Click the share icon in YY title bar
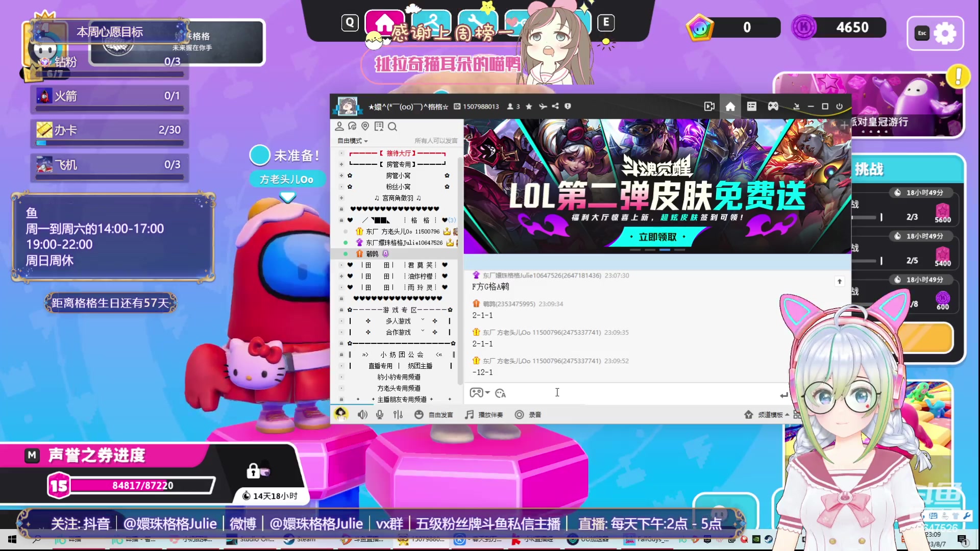The image size is (980, 551). 555,106
